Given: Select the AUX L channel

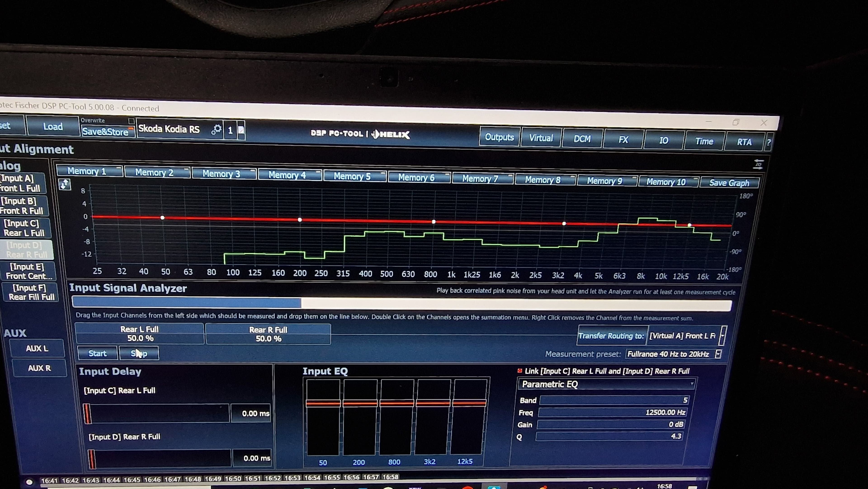Looking at the screenshot, I should (x=37, y=348).
